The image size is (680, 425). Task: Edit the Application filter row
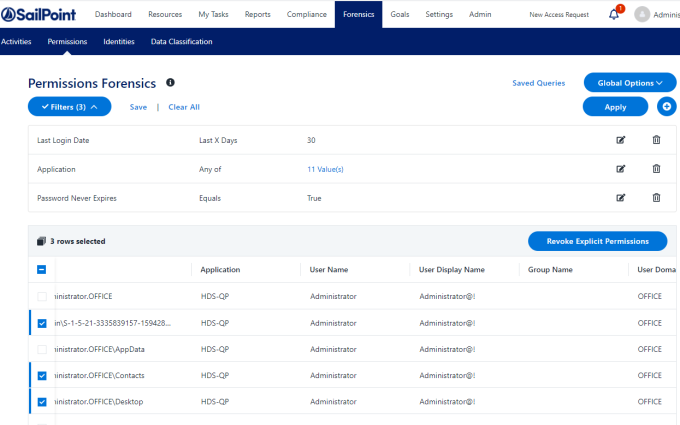coord(621,169)
